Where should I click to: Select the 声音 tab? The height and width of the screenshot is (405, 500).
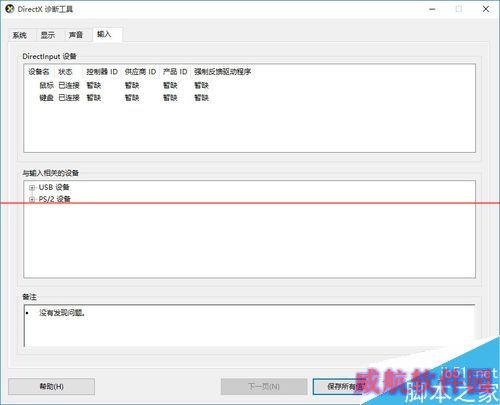click(x=76, y=35)
